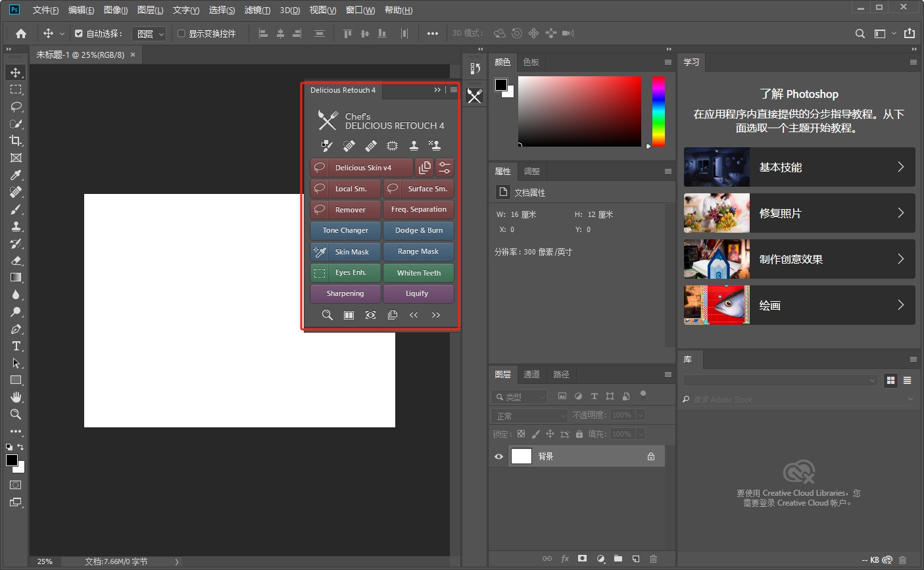Switch to the 色板 tab
The image size is (924, 570).
pos(531,62)
